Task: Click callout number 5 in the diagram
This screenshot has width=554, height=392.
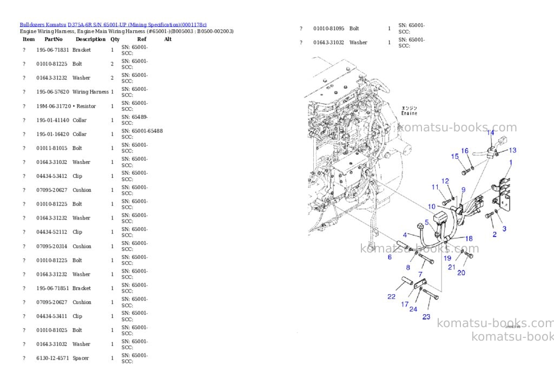Action: (x=426, y=222)
